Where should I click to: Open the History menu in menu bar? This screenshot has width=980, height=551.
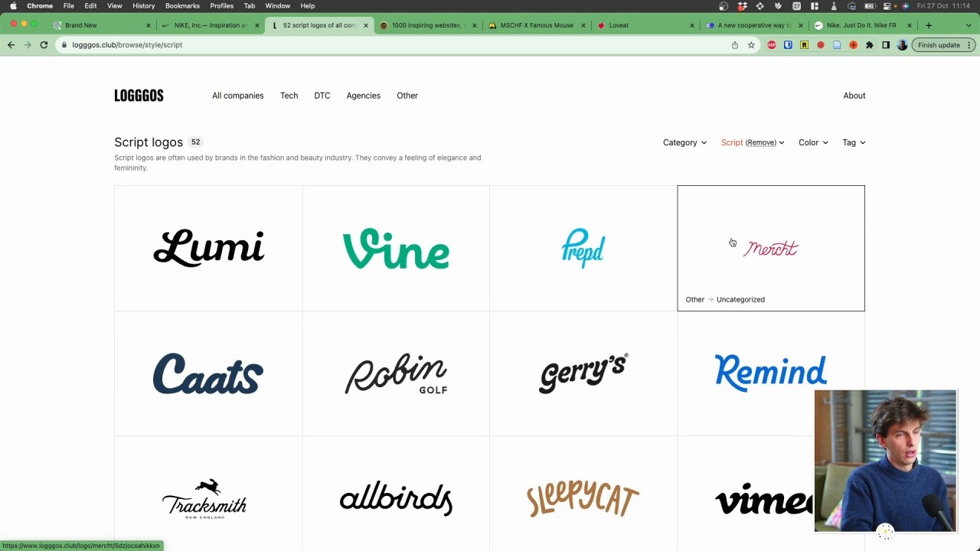pyautogui.click(x=143, y=6)
